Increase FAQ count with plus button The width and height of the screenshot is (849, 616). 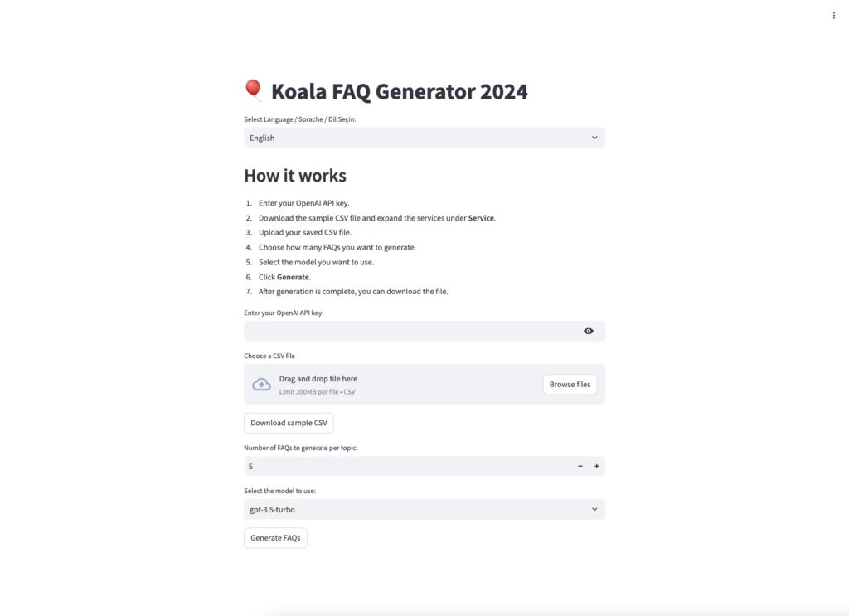596,466
